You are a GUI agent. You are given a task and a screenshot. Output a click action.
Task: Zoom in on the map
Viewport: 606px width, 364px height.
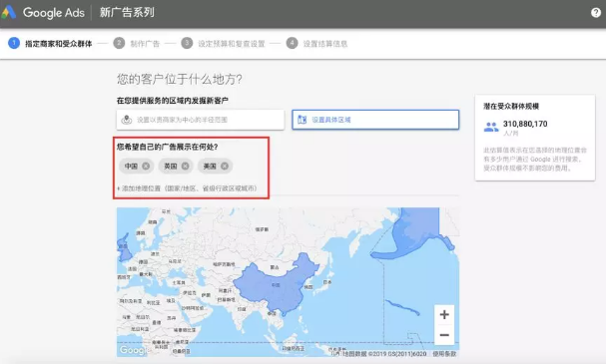(x=444, y=314)
